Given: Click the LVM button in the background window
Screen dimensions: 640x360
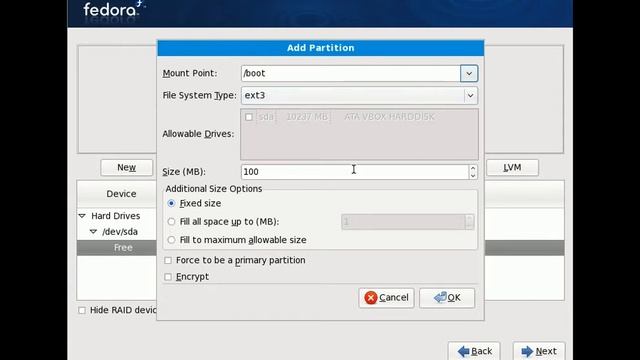Looking at the screenshot, I should (x=512, y=167).
